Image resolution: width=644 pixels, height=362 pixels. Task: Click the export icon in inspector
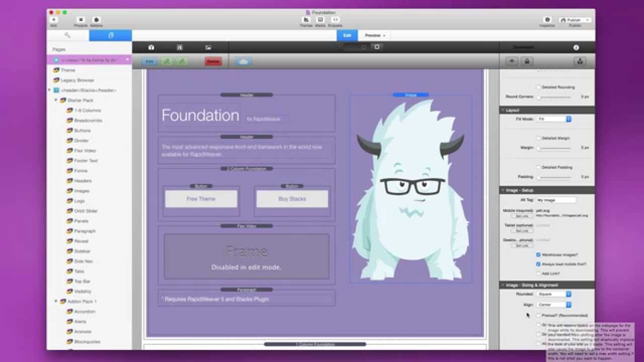tap(580, 61)
